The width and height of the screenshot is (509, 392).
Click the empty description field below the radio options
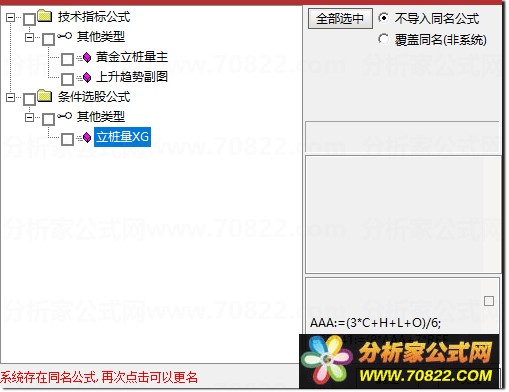pyautogui.click(x=402, y=137)
